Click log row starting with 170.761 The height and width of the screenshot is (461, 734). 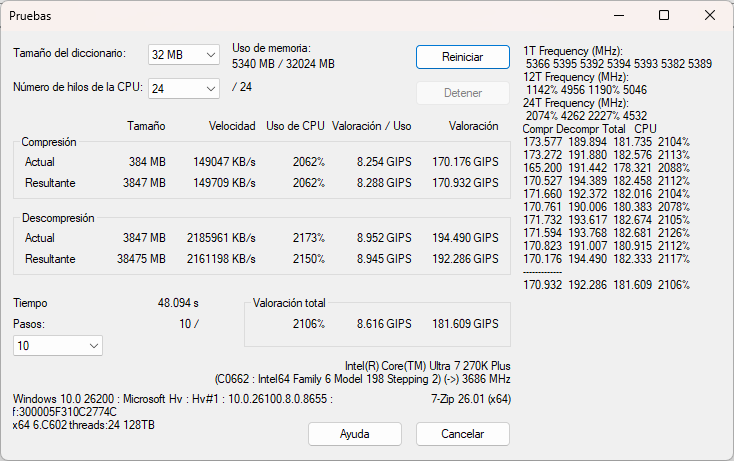[x=607, y=207]
